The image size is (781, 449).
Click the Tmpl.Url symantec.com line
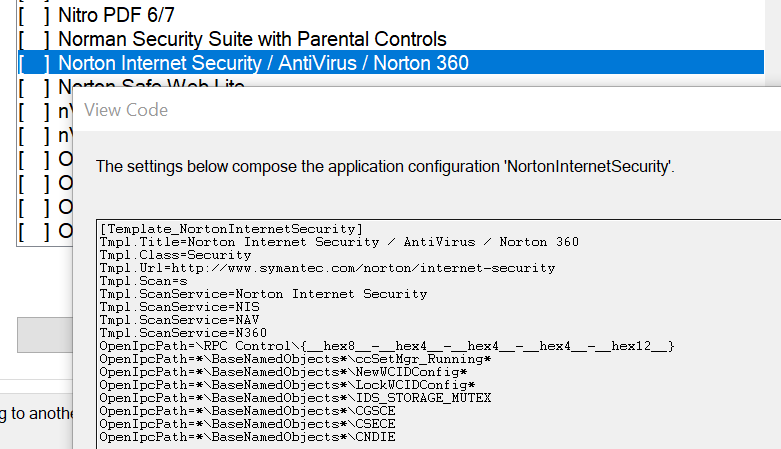coord(327,268)
